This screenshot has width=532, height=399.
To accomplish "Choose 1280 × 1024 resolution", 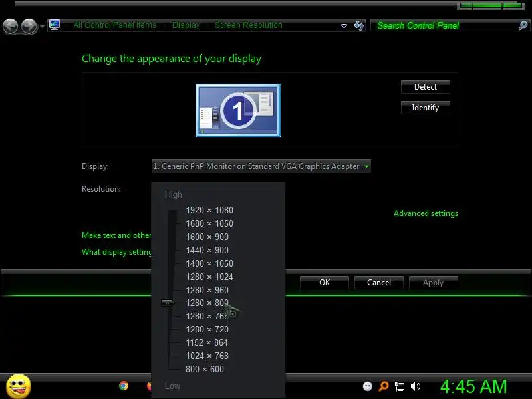I will coord(209,277).
